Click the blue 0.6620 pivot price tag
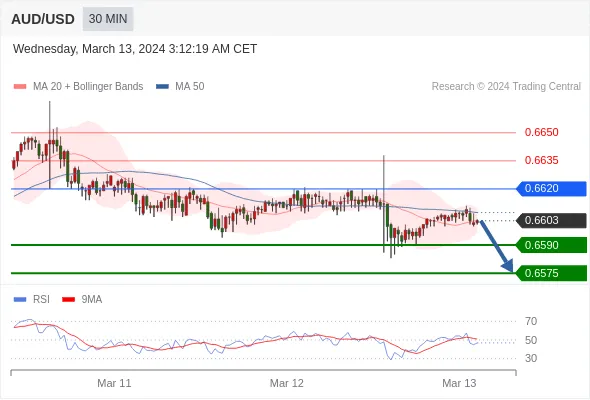This screenshot has height=400, width=590. pos(551,189)
